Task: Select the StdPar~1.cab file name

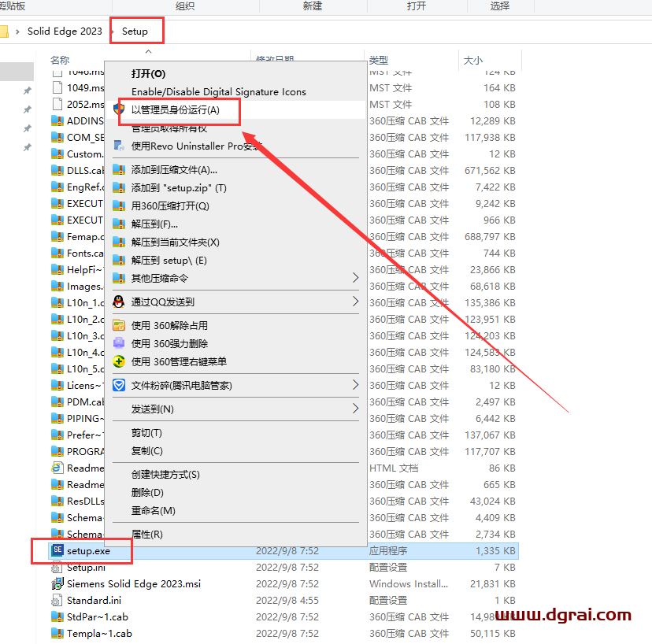Action: 98,617
